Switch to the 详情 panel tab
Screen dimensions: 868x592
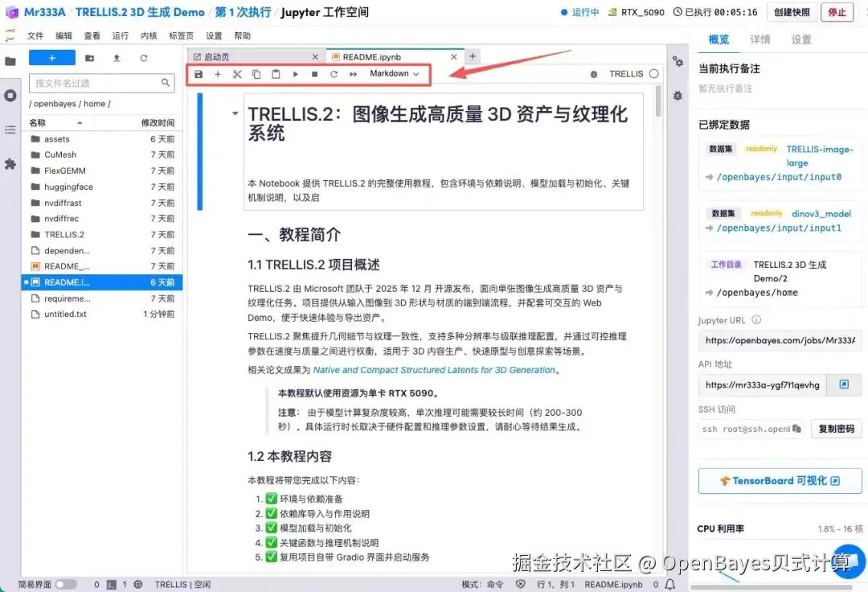pos(760,39)
